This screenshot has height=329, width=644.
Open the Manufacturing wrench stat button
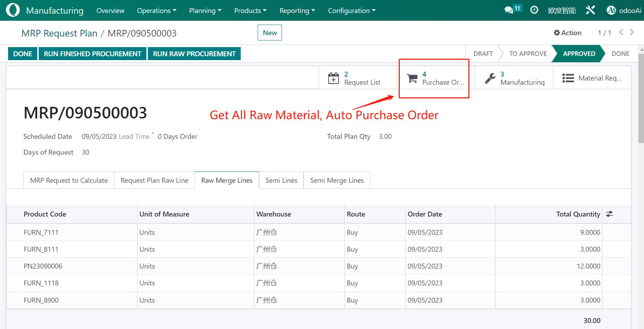(514, 78)
